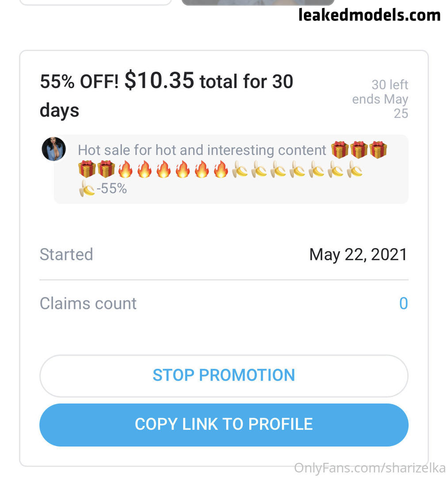Click the first fire emoji in the message
The image size is (448, 478).
[x=126, y=169]
